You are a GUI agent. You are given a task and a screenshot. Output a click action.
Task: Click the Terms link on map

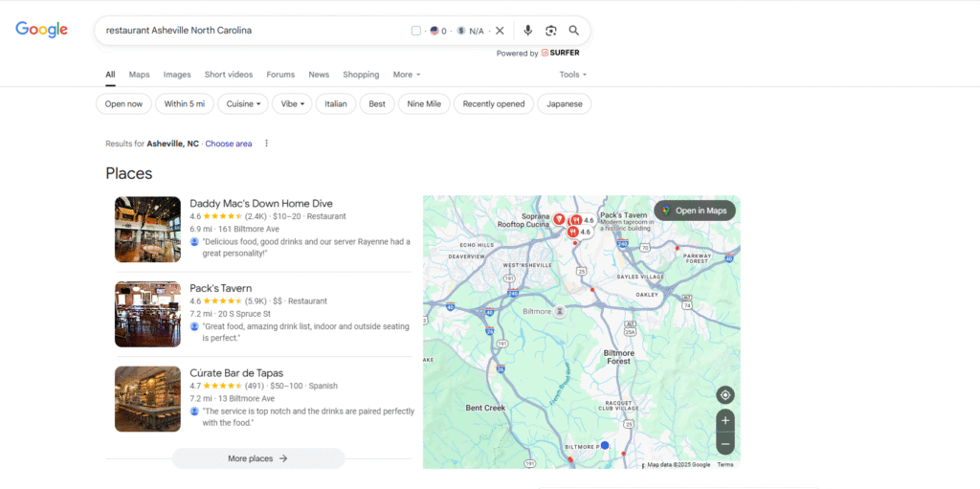(725, 465)
